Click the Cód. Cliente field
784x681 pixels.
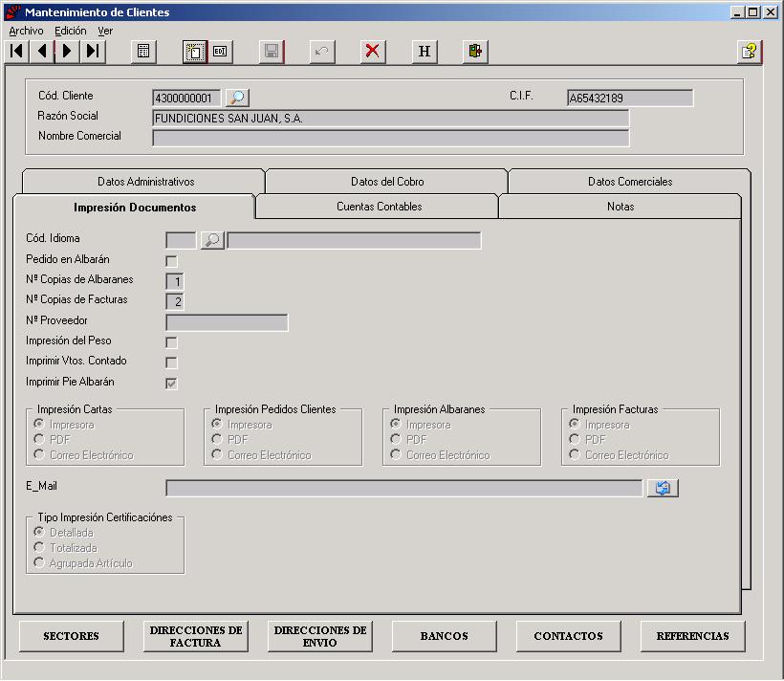pos(186,98)
